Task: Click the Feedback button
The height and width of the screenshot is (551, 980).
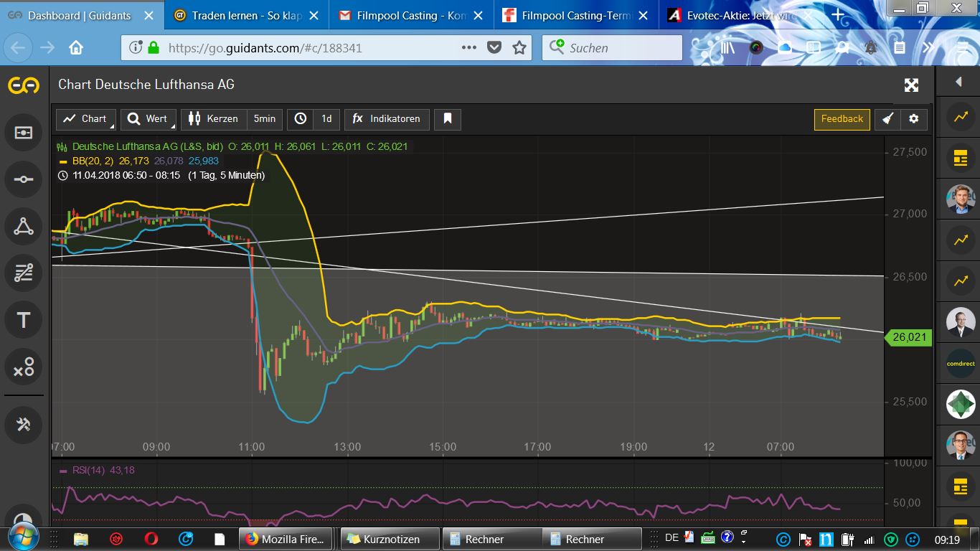Action: coord(842,119)
